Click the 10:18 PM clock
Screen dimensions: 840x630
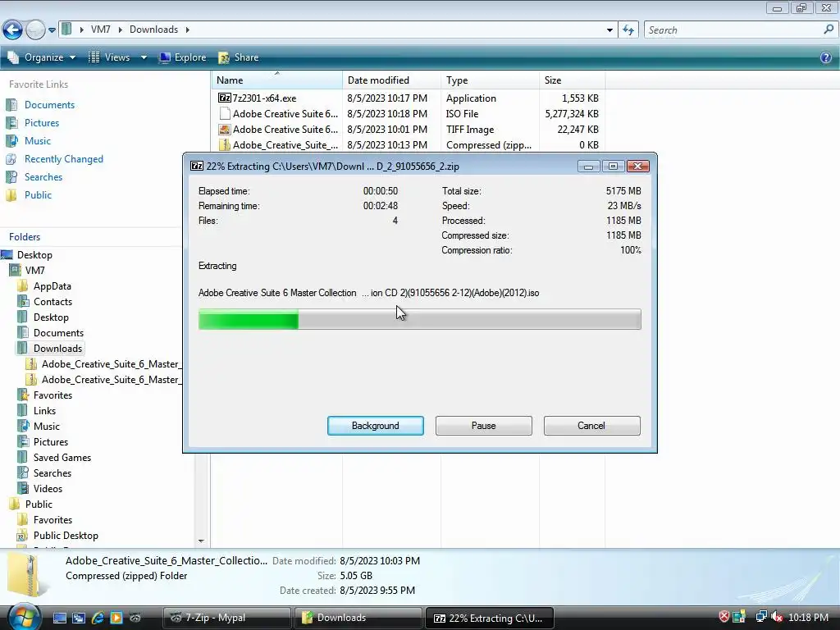(x=808, y=617)
